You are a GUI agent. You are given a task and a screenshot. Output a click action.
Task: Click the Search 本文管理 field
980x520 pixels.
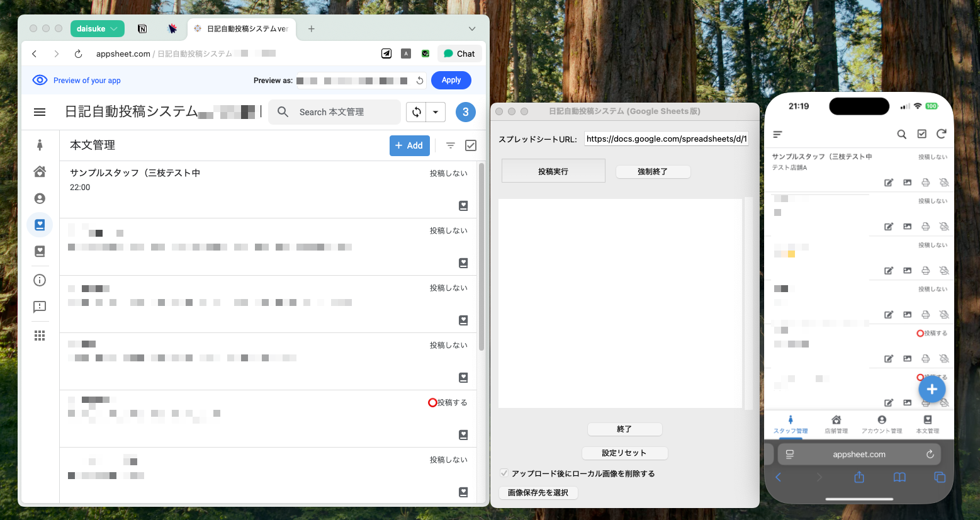(x=335, y=112)
